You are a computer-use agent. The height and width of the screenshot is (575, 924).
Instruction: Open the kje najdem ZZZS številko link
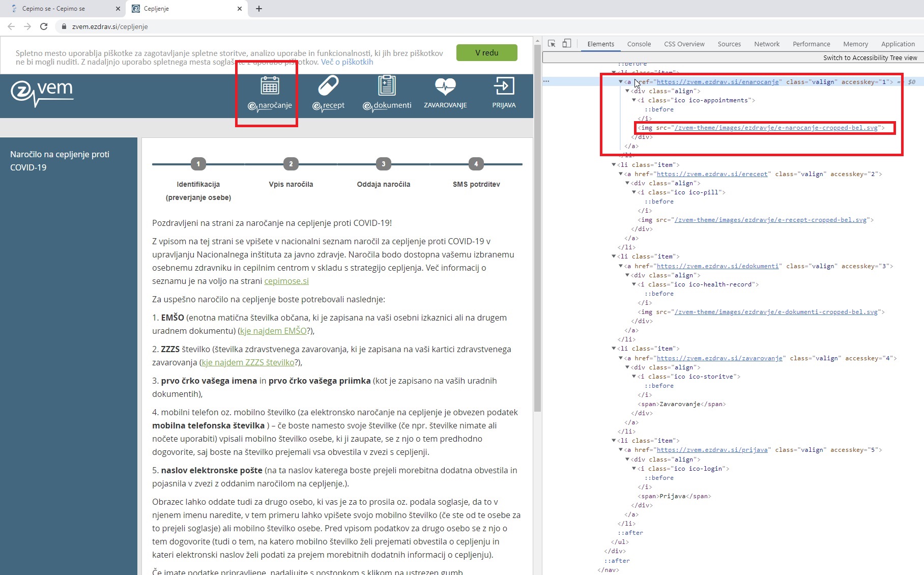coord(248,362)
